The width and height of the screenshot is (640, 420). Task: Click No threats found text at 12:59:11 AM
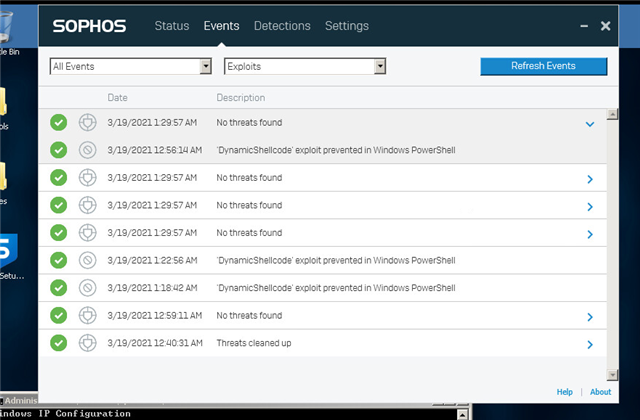pos(249,315)
